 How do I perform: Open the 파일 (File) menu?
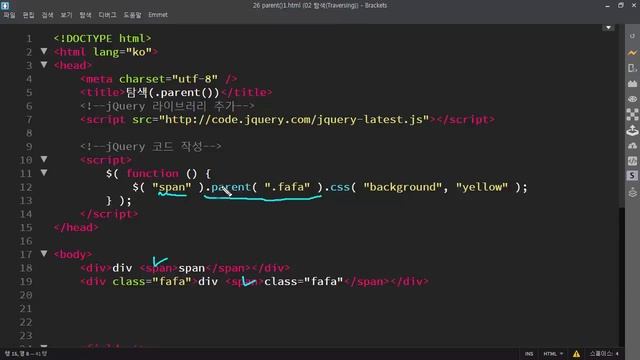pos(9,15)
